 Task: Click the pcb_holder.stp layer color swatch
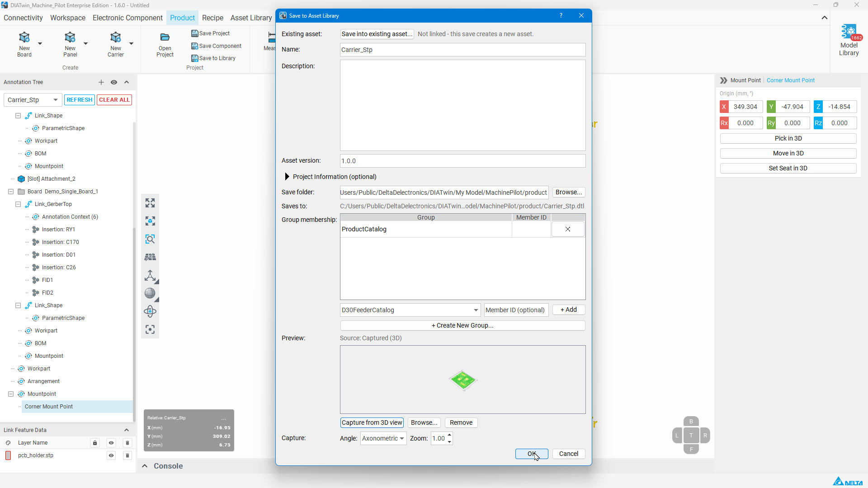(8, 455)
